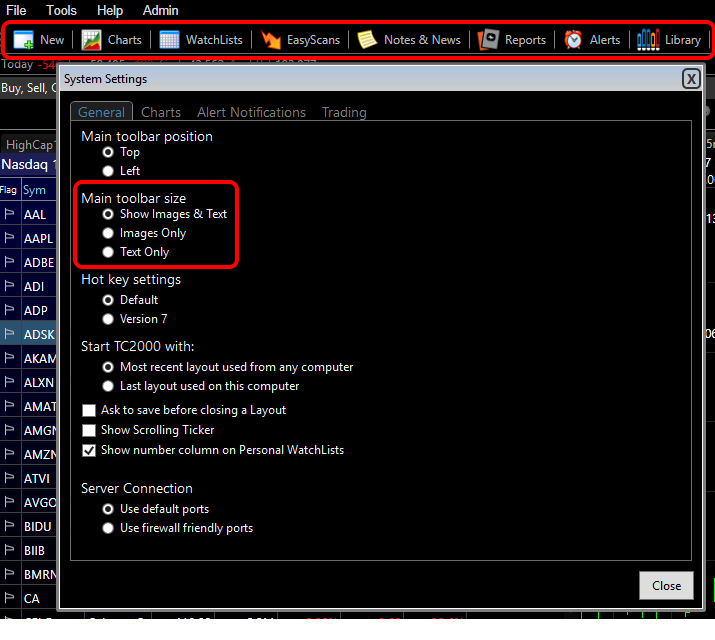Flag the AVGO row
This screenshot has width=715, height=640.
10,502
